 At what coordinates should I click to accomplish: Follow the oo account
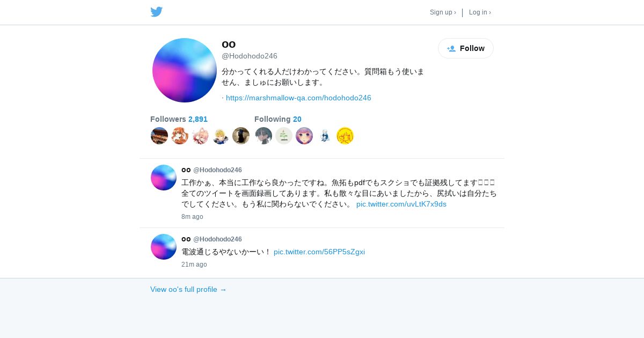(466, 48)
